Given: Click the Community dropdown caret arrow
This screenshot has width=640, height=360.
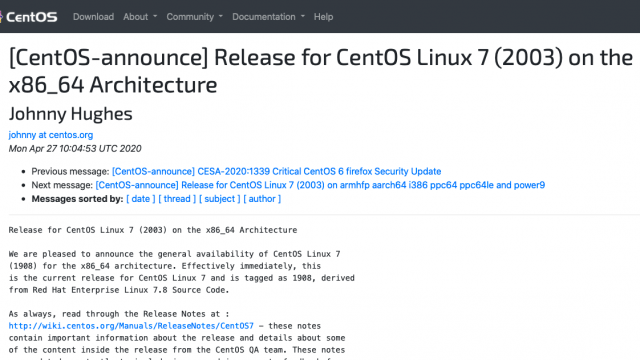Looking at the screenshot, I should pos(221,17).
